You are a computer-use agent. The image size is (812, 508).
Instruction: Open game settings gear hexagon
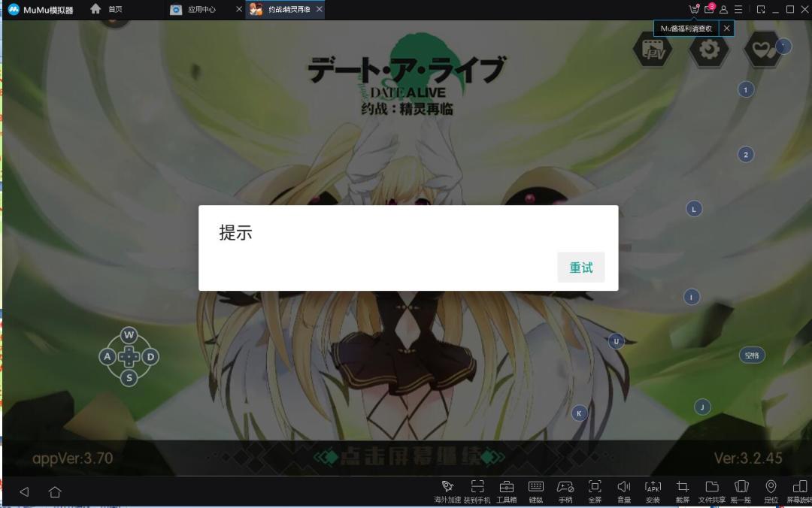708,49
